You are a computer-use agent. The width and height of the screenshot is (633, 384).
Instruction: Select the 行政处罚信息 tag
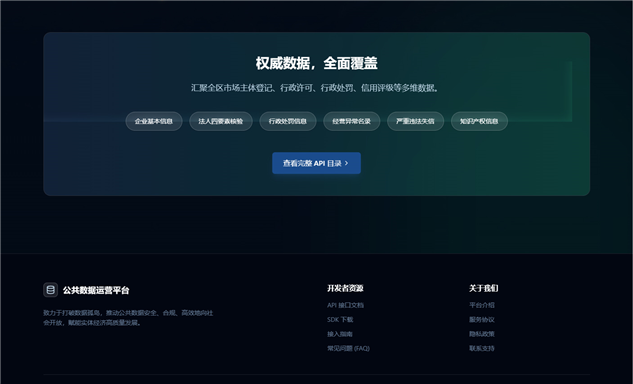[288, 121]
